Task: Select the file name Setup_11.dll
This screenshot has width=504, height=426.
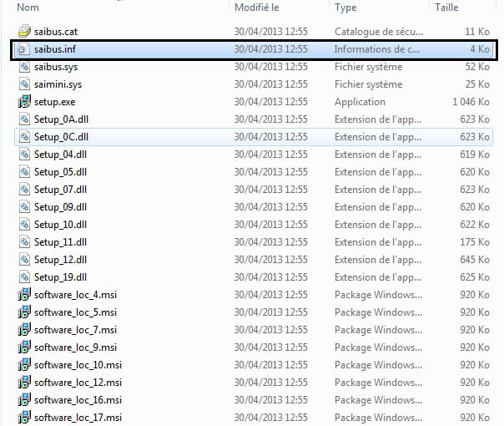Action: tap(60, 242)
